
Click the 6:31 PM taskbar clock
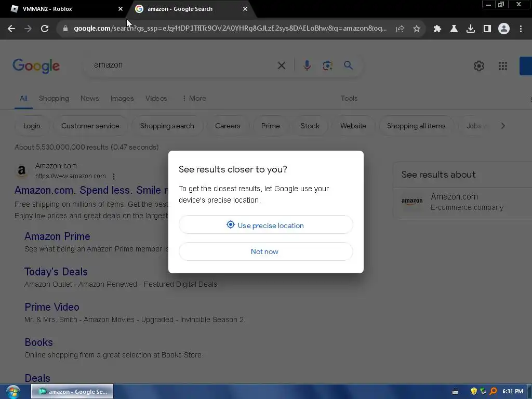(x=513, y=392)
